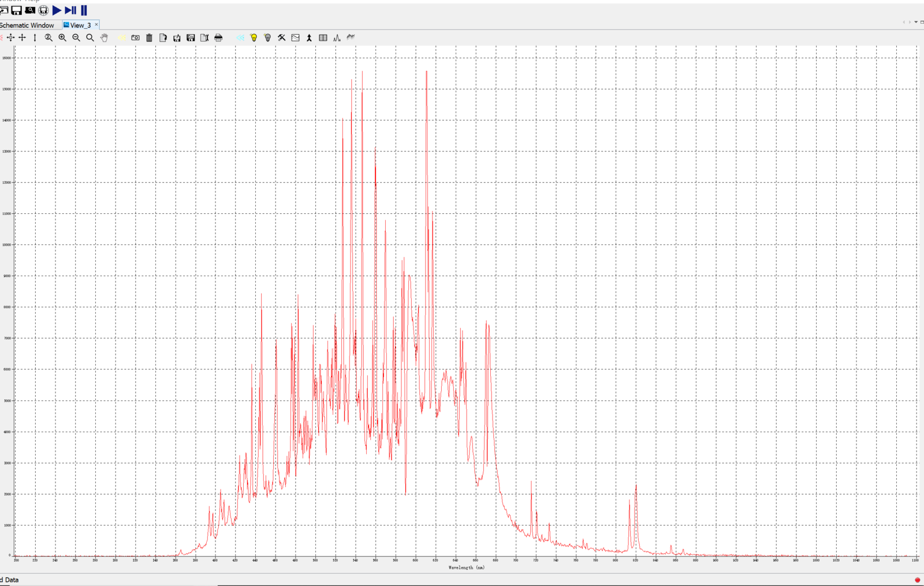
Task: Select the dotted crosshair tracking tool
Action: pos(10,38)
